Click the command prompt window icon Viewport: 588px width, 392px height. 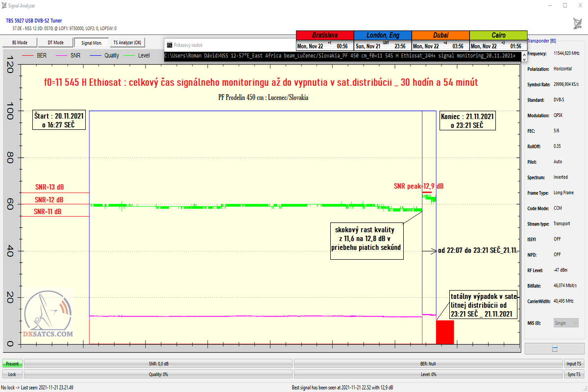170,45
